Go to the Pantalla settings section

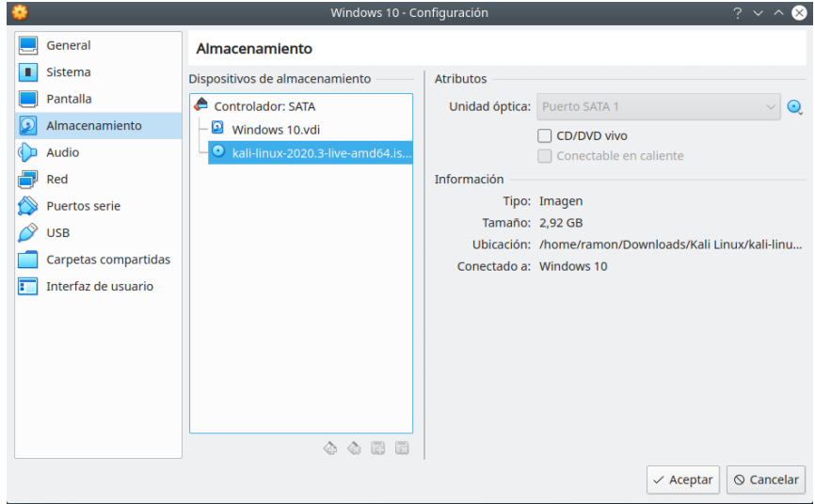(69, 99)
